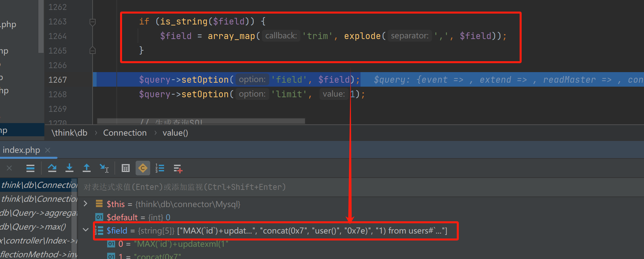Collapse the if-block fold marker on line 1263
This screenshot has width=644, height=259.
click(93, 22)
